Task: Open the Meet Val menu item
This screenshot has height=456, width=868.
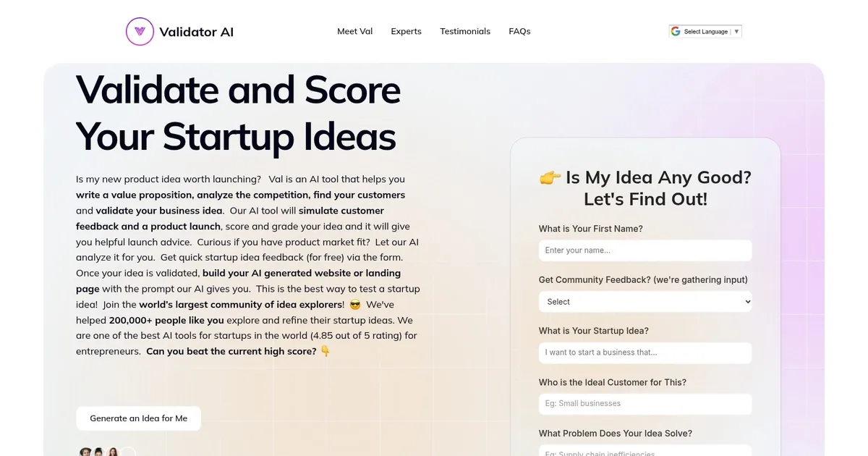Action: click(x=354, y=31)
